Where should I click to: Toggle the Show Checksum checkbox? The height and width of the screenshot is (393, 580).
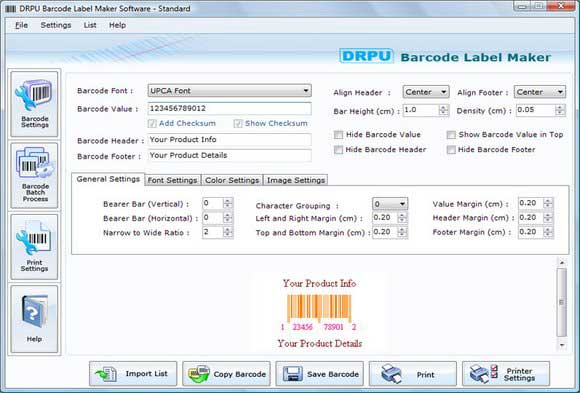click(x=238, y=124)
